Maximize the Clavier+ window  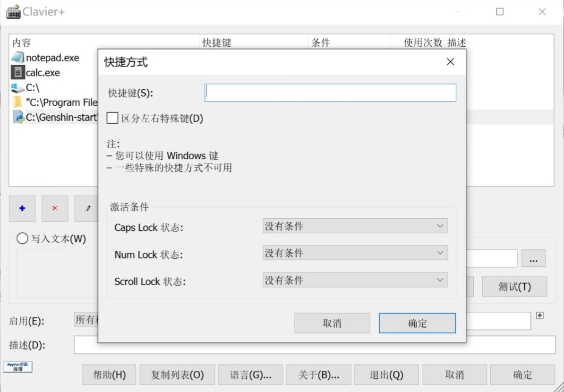[500, 12]
